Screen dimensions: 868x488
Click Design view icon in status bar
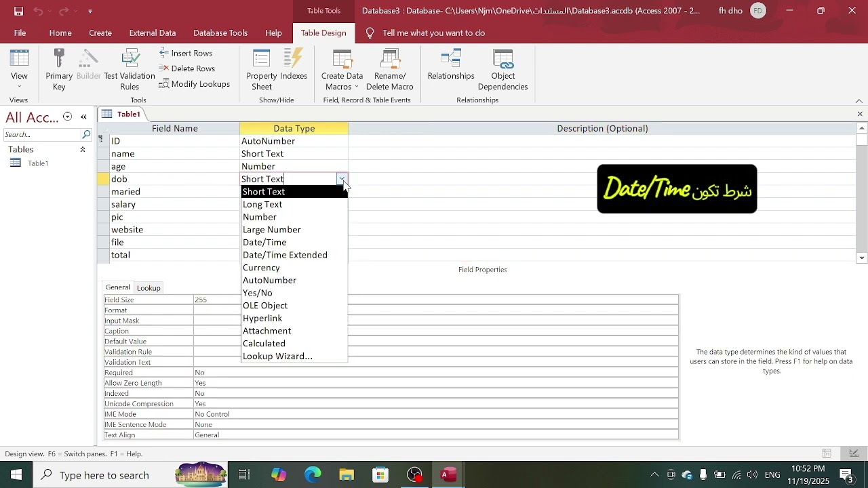click(853, 453)
